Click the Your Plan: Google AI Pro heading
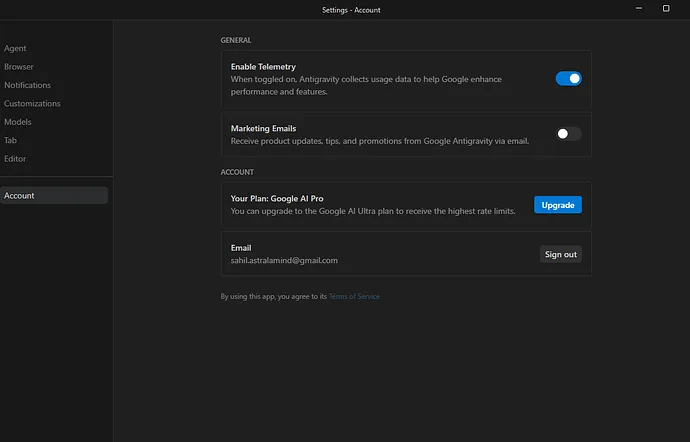 pos(279,199)
